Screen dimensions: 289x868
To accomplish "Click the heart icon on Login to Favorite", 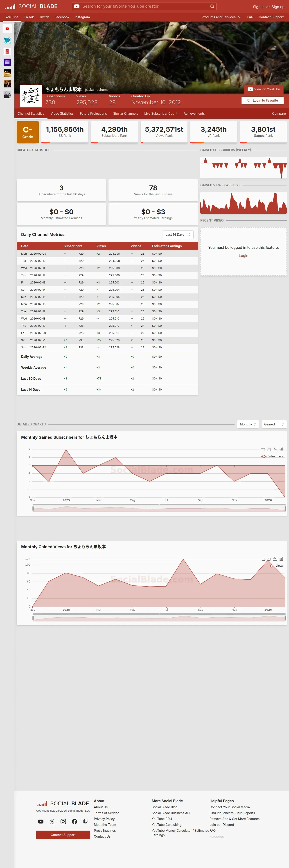I will 249,101.
